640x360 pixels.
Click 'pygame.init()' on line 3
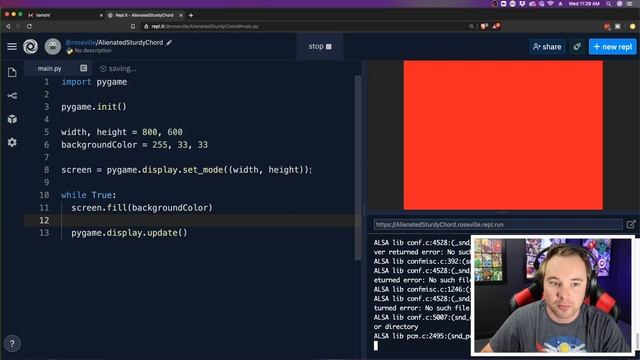(x=94, y=107)
